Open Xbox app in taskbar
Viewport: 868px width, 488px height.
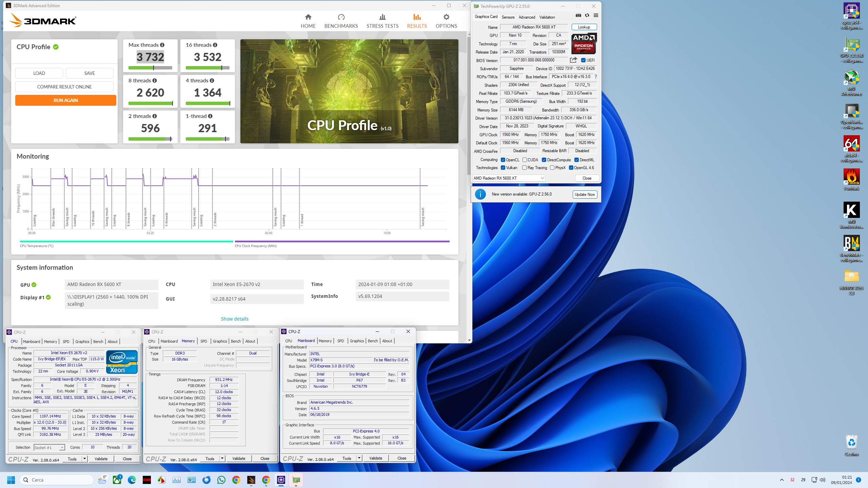(117, 480)
